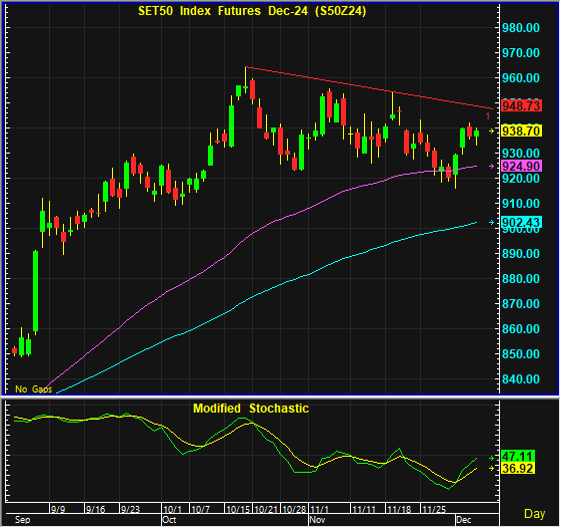This screenshot has width=561, height=528.
Task: Select the magenta 924.90 moving average label
Action: pyautogui.click(x=521, y=166)
